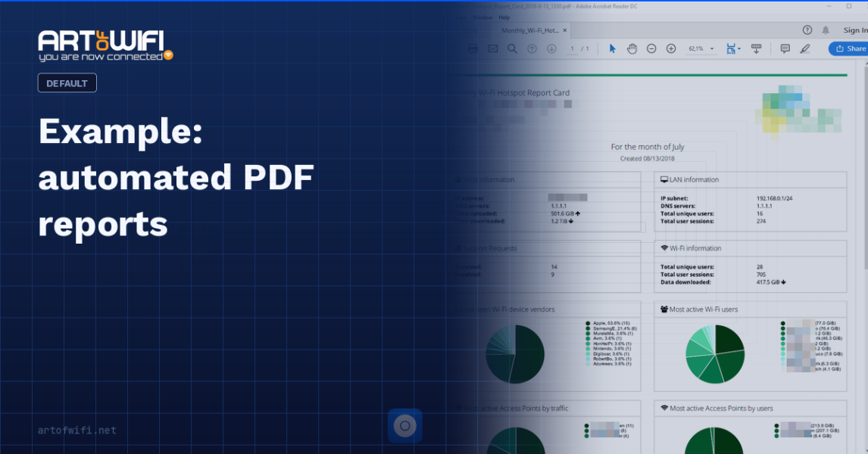Click the Most active Wi-Fi users pie chart
Viewport: 868px width, 454px height.
point(715,354)
